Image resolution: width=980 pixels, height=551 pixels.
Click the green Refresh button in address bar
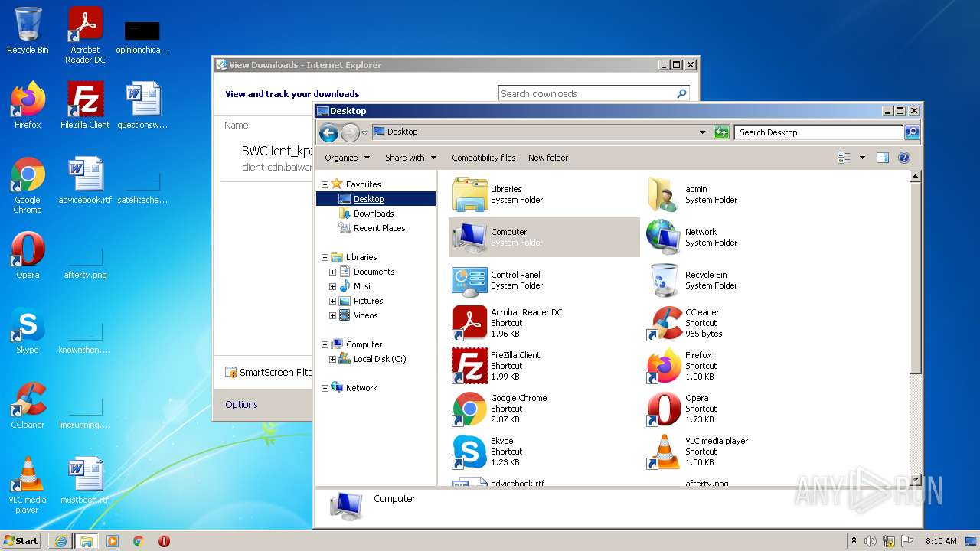(x=721, y=132)
